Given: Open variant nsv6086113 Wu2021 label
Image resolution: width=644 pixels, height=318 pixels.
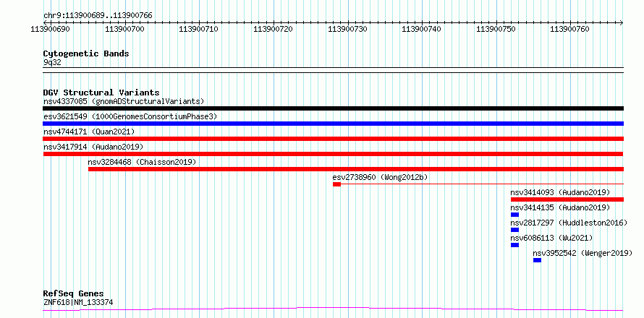Looking at the screenshot, I should 551,238.
